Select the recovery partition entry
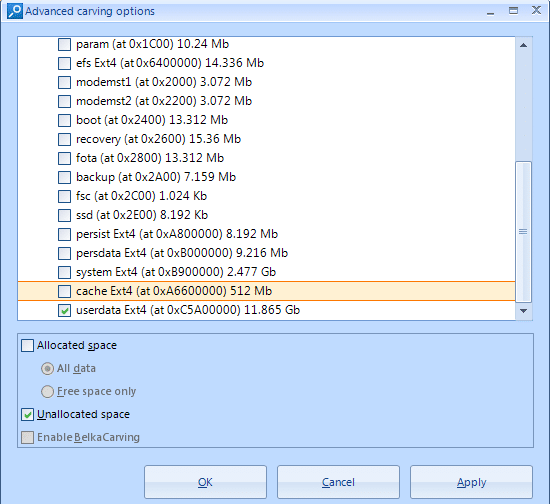The image size is (550, 504). coord(158,139)
